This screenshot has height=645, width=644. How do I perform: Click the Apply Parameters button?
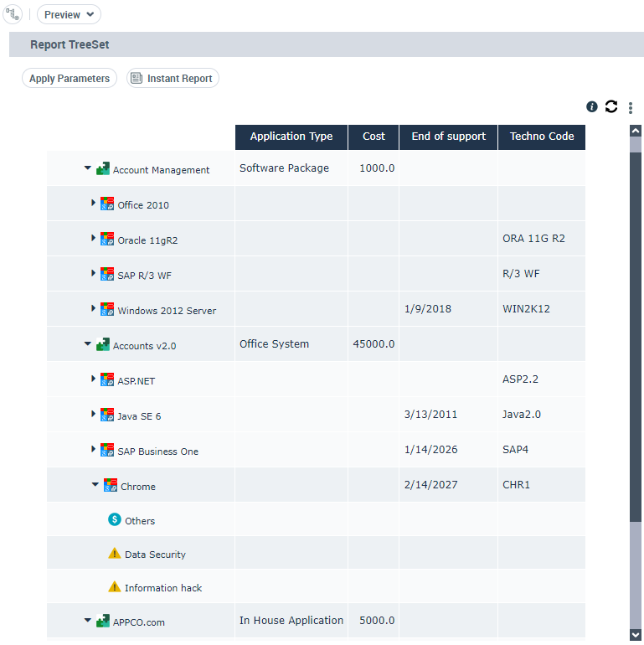point(70,79)
